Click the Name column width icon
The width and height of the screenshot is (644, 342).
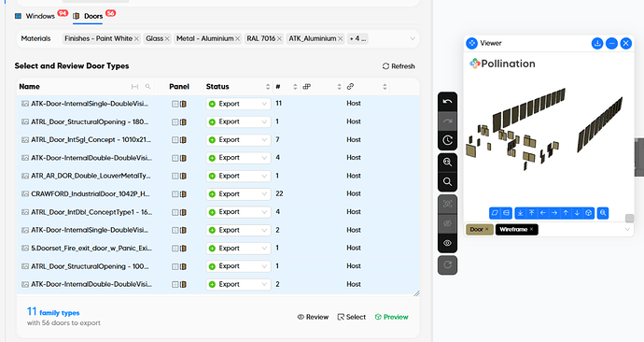[134, 87]
